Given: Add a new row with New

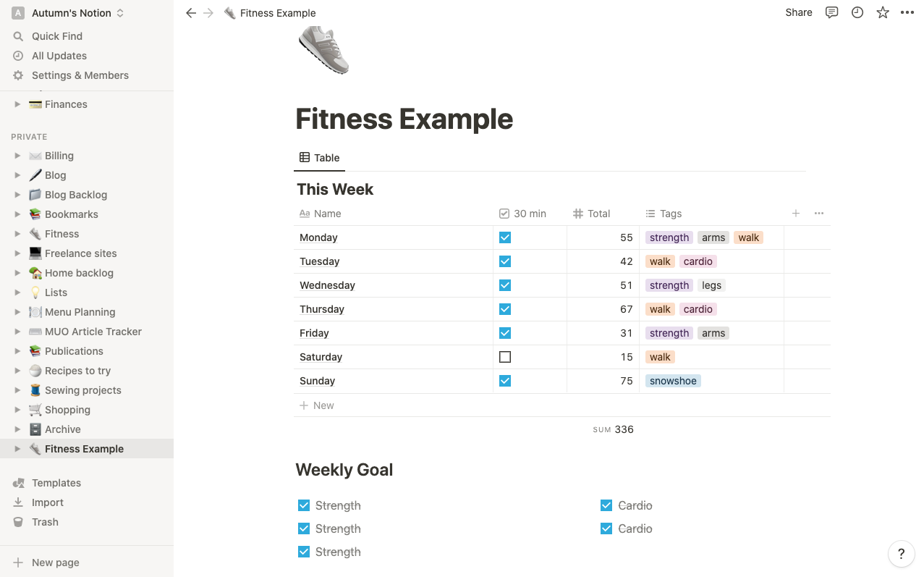Looking at the screenshot, I should click(x=317, y=405).
